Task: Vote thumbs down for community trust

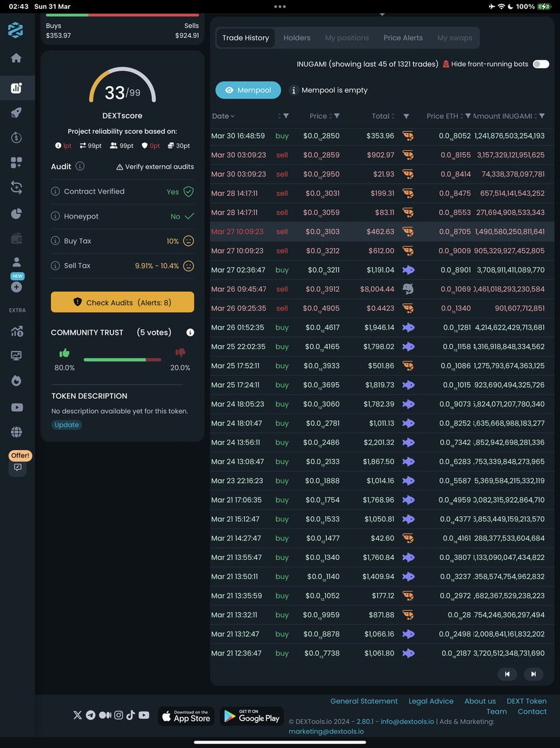Action: [181, 353]
